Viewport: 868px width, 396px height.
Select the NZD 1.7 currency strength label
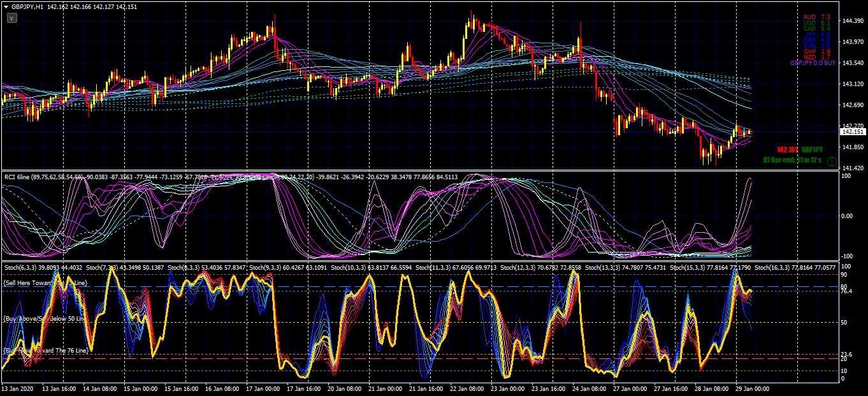(816, 57)
